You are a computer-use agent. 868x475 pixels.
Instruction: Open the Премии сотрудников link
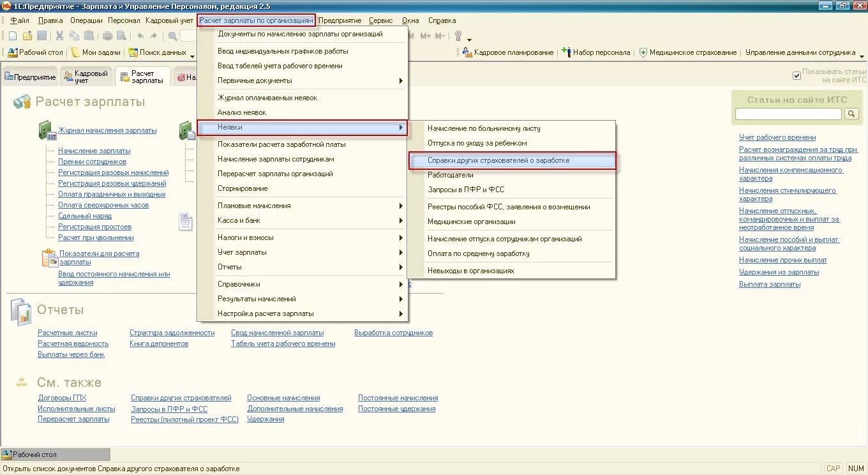coord(92,162)
